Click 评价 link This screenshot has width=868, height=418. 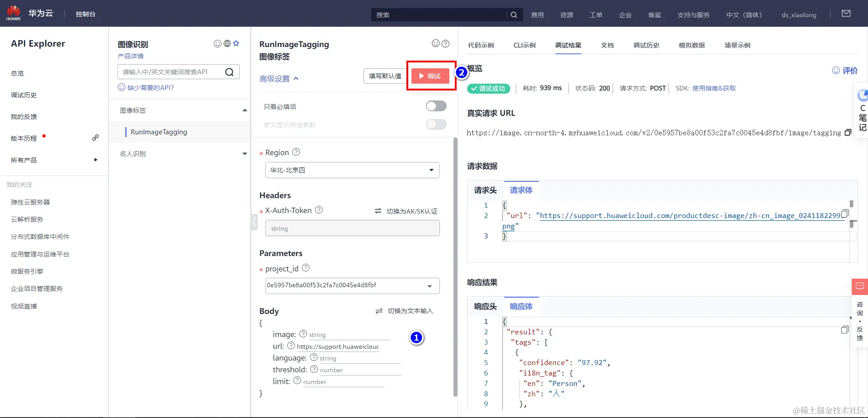[x=845, y=71]
